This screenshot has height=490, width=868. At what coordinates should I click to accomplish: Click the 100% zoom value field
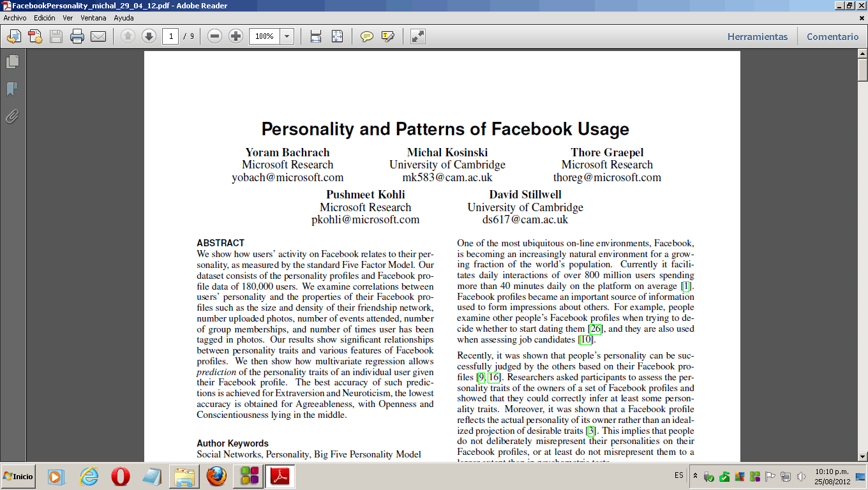point(264,36)
